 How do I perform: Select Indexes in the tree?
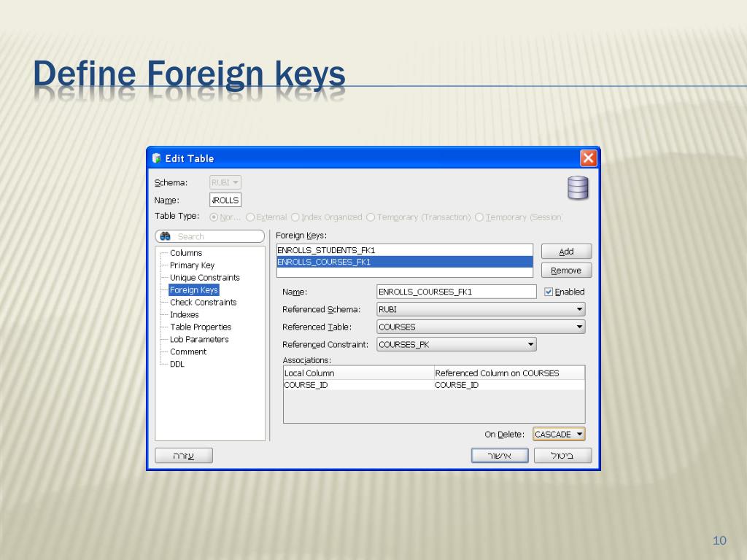[185, 315]
